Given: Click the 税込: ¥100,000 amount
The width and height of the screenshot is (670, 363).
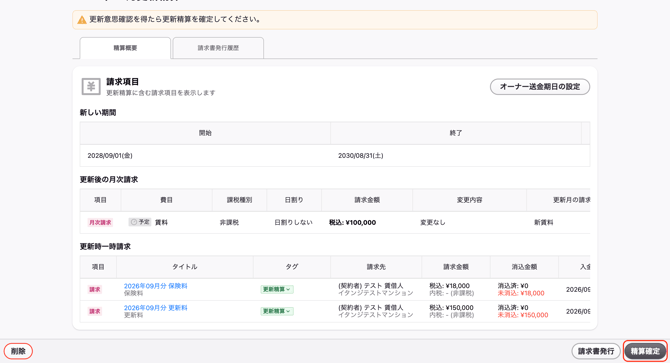Looking at the screenshot, I should click(x=353, y=222).
